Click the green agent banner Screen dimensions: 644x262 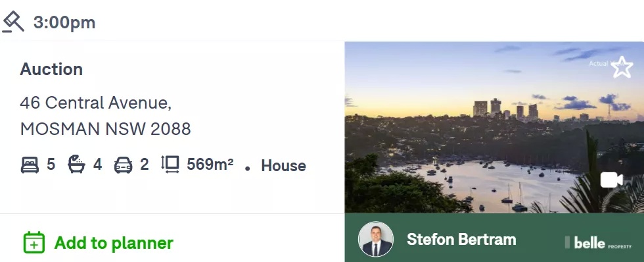494,238
